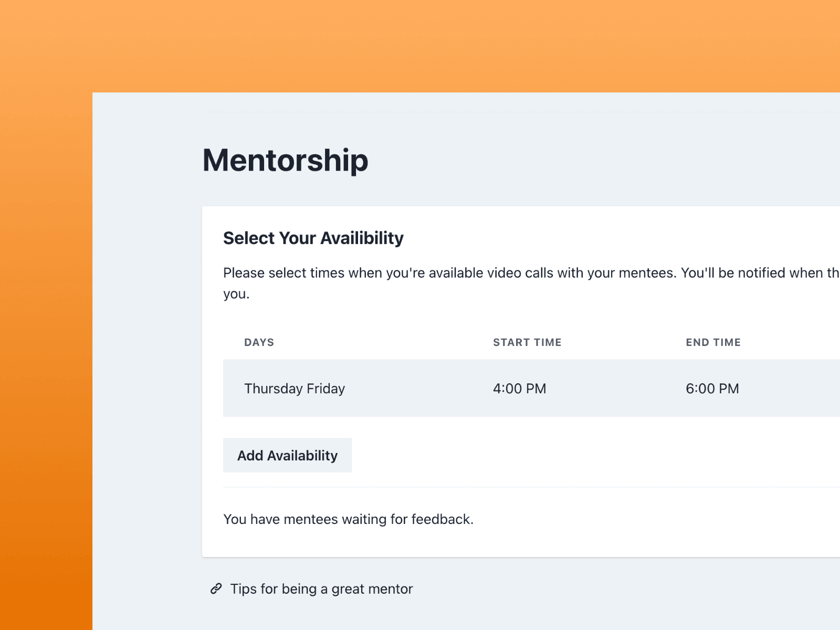Click the Mentorship page title
Screen dimensions: 840x630
coord(285,160)
